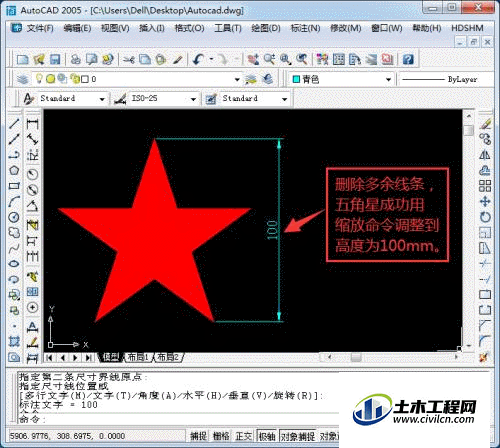Open the 标注(N) menu
Screen dimensions: 500x448
[305, 28]
